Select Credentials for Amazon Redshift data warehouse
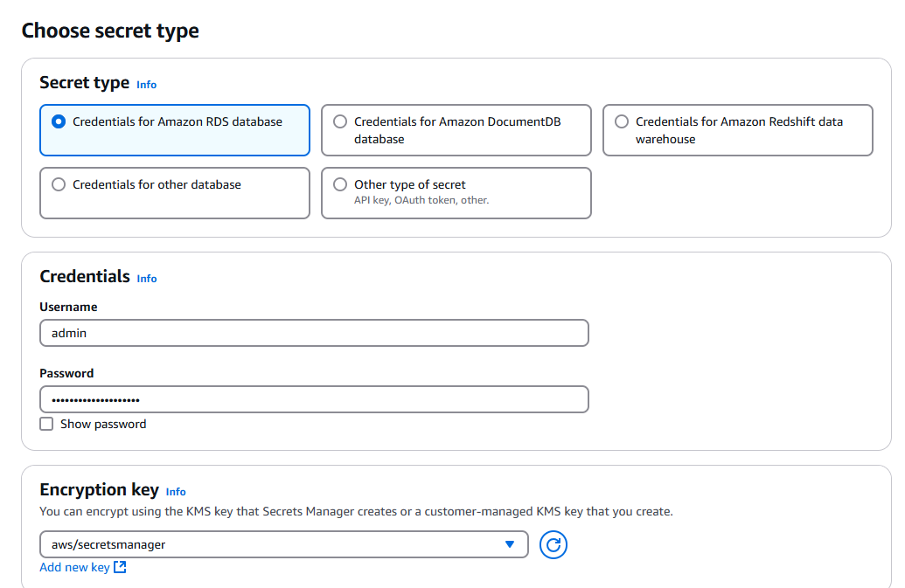 click(x=621, y=121)
